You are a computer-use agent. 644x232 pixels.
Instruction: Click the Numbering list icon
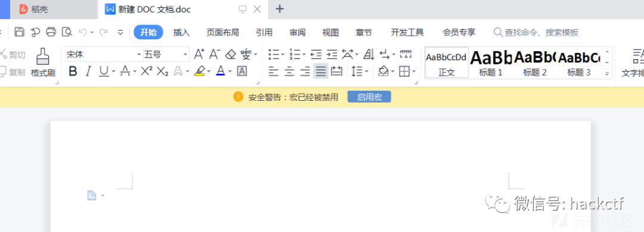(x=295, y=54)
